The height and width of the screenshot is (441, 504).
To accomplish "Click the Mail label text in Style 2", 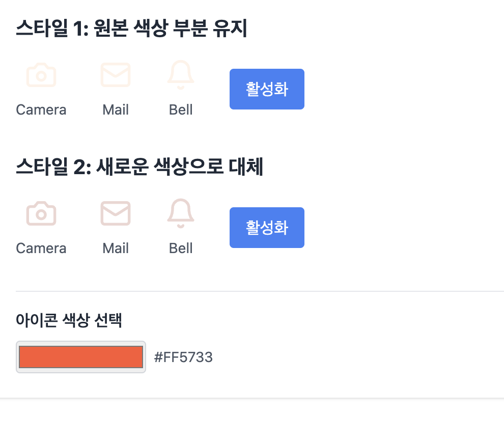I will (115, 248).
